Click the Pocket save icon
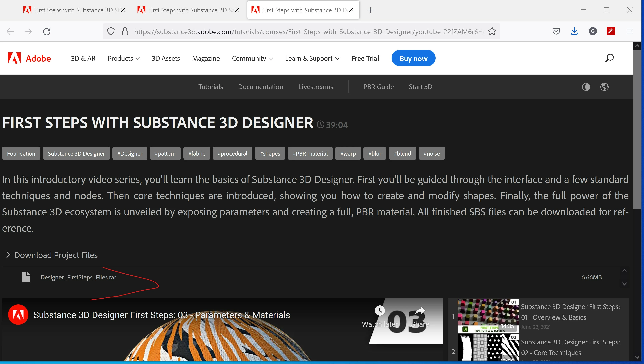 [556, 31]
